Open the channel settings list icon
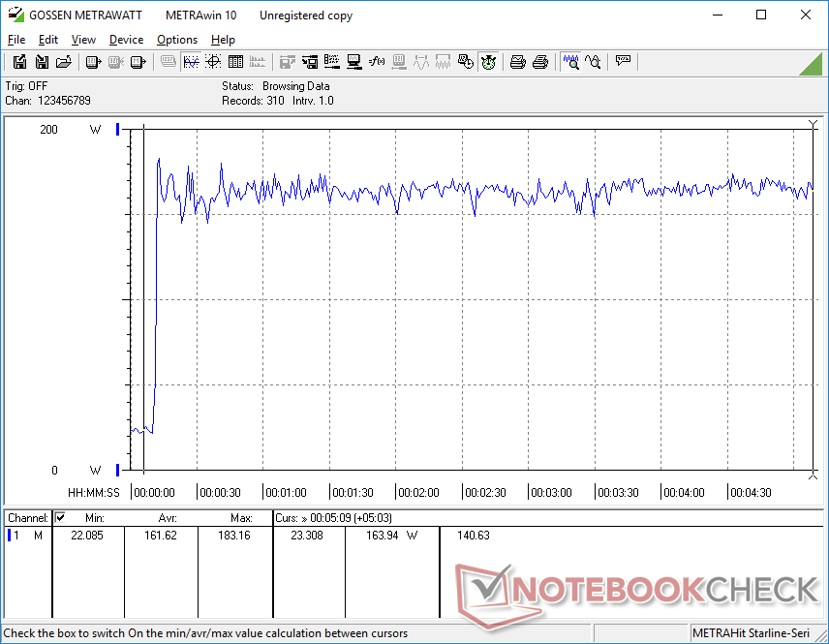829x644 pixels. 332,62
